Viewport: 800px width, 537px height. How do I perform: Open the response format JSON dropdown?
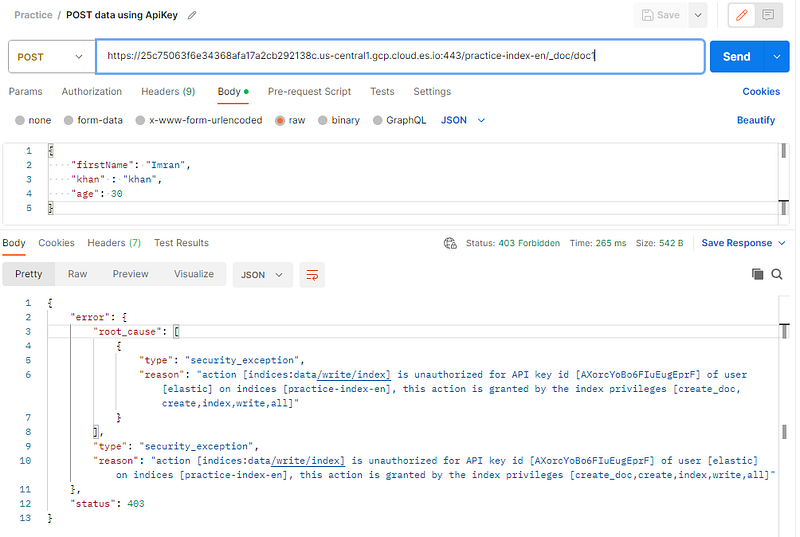(262, 275)
